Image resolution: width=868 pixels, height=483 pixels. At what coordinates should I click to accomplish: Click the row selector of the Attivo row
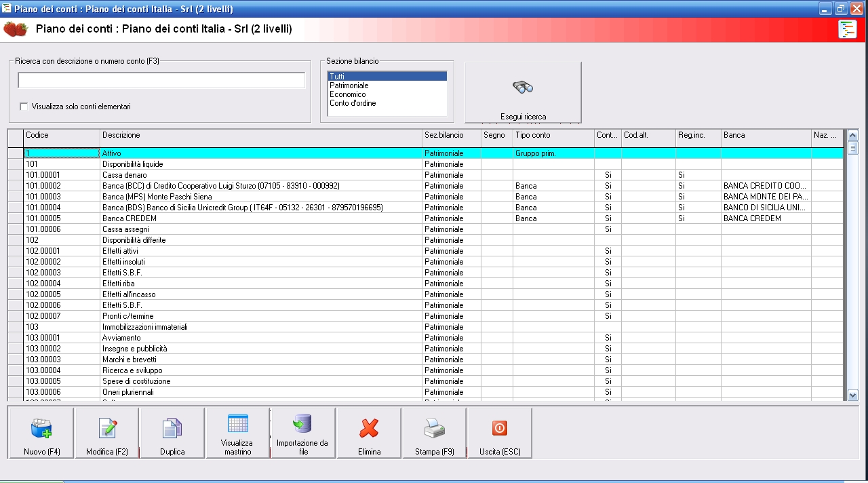point(16,153)
